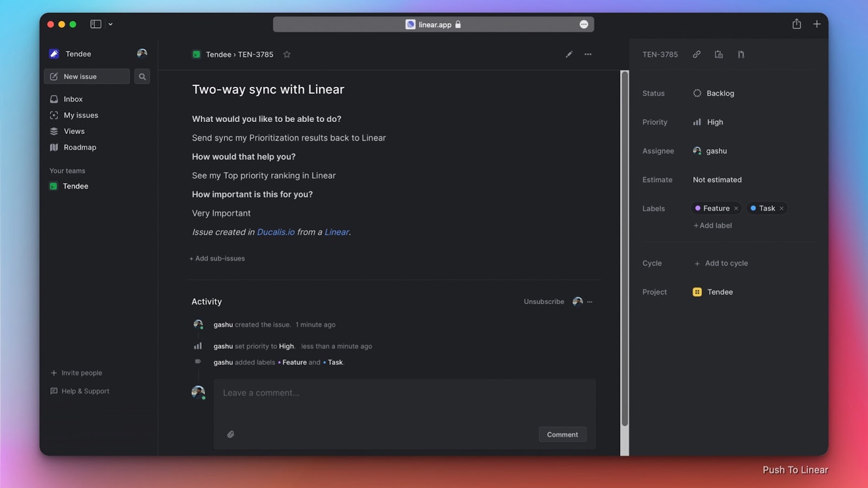868x488 pixels.
Task: Click Add to cycle
Action: pyautogui.click(x=721, y=263)
